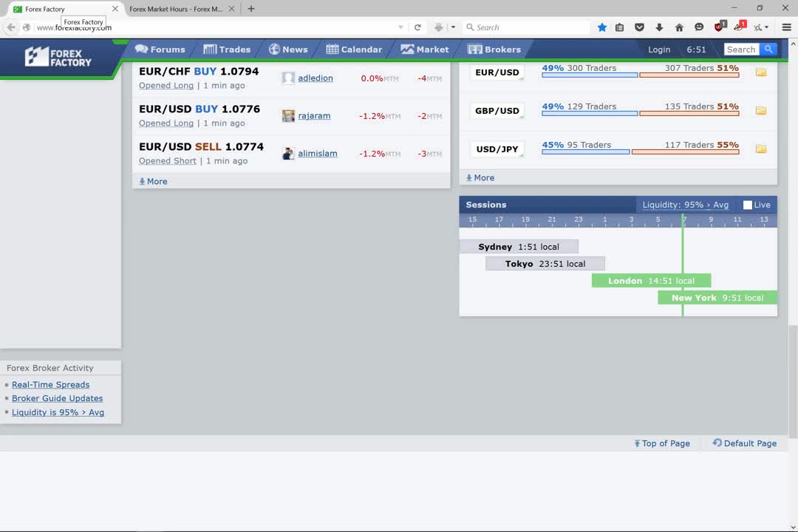Open the folder icon for EUR/USD positions
This screenshot has height=532, width=798.
(x=760, y=72)
